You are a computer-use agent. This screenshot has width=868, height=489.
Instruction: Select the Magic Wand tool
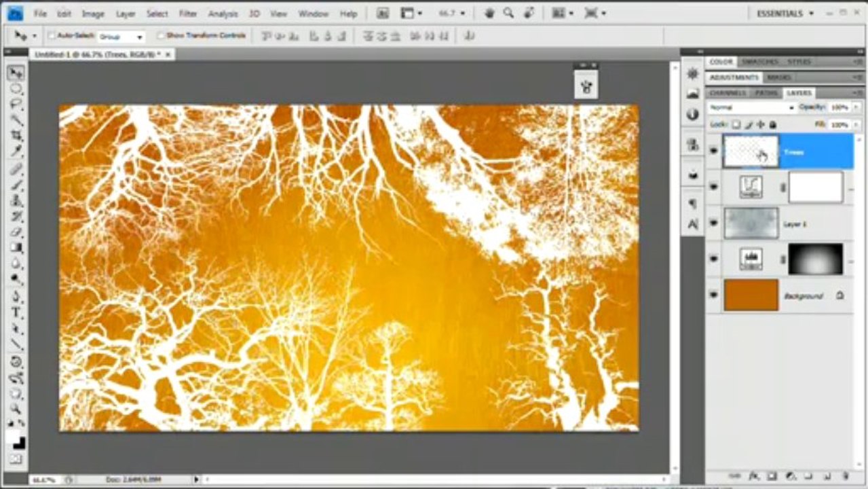(16, 120)
